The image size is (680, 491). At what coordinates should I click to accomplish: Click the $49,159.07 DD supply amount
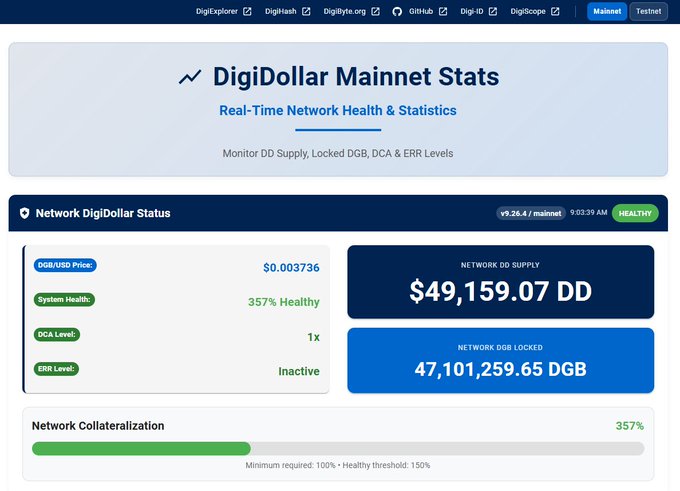(500, 291)
